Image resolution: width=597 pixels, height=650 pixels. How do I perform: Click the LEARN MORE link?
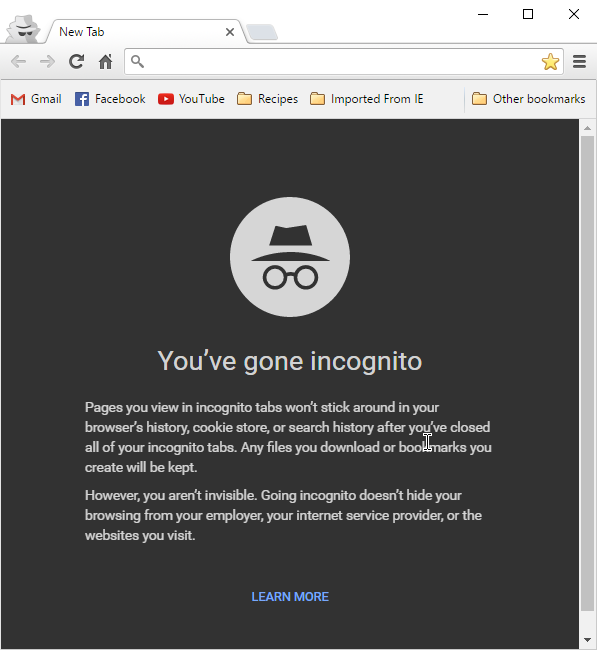[x=290, y=597]
